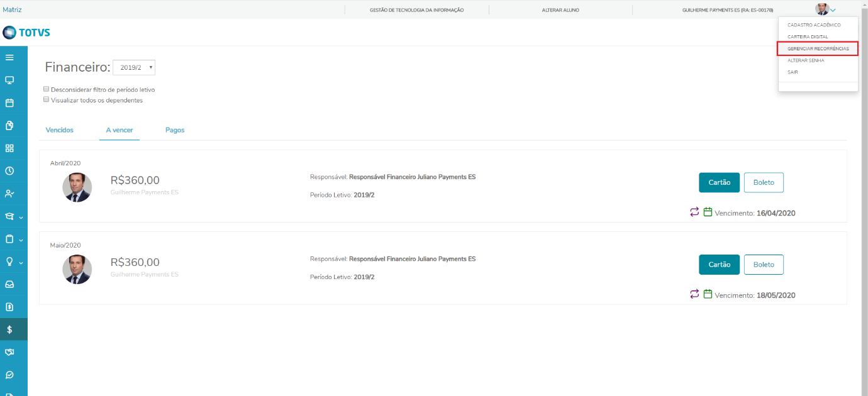Screen dimensions: 868x396
Task: Tick 'Visualizar todos os dependentes' checkbox
Action: pyautogui.click(x=46, y=99)
